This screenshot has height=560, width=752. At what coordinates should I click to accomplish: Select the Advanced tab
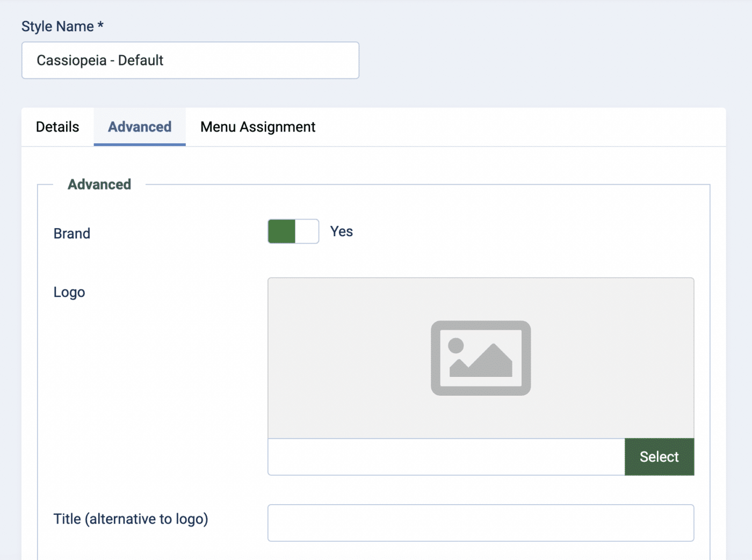[139, 127]
